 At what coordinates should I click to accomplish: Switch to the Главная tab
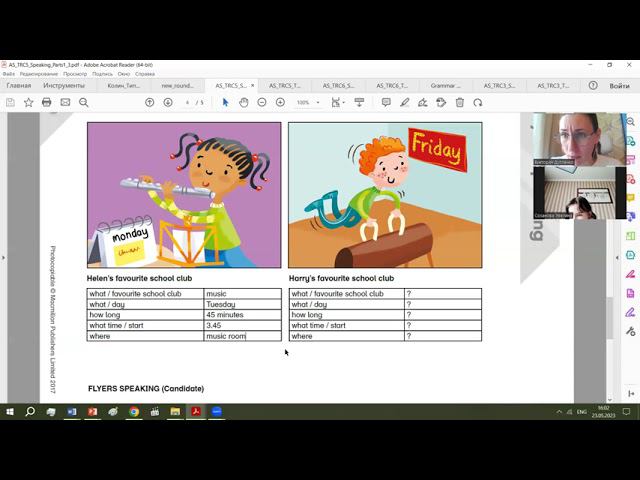click(19, 86)
